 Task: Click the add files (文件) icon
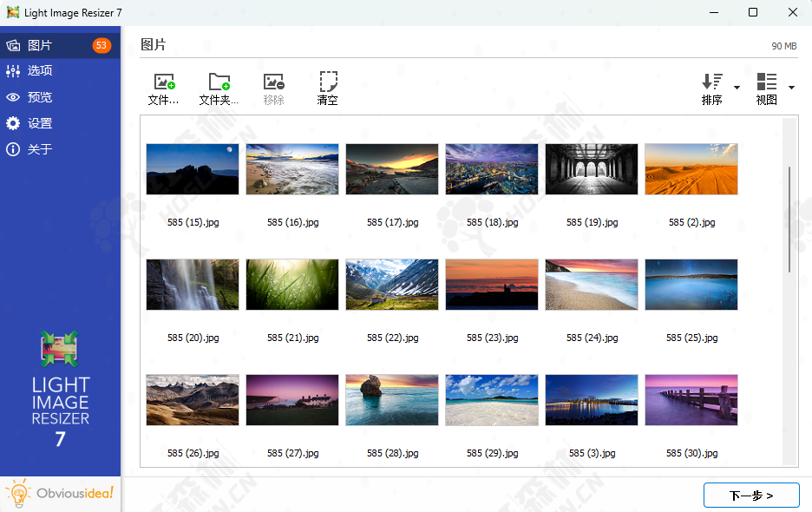164,82
